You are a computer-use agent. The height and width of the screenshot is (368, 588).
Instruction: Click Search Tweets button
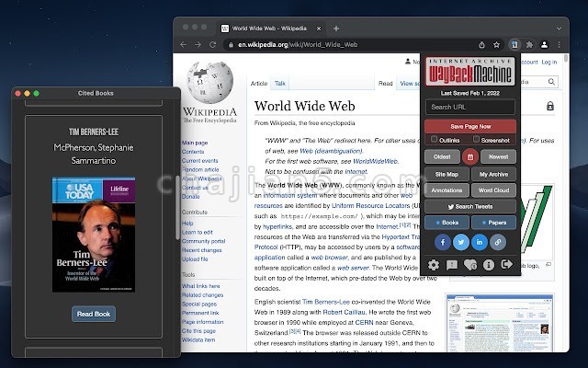coord(470,207)
